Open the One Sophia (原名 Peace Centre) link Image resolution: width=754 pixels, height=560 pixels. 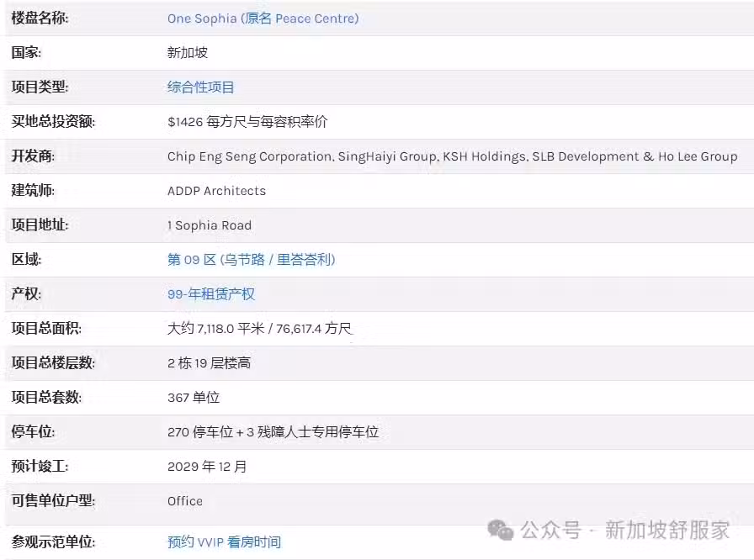click(x=263, y=18)
